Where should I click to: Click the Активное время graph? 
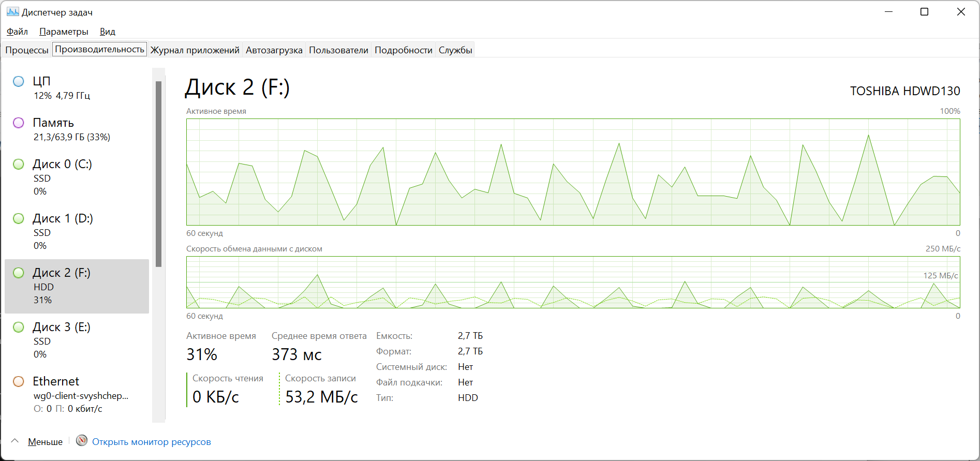point(573,172)
